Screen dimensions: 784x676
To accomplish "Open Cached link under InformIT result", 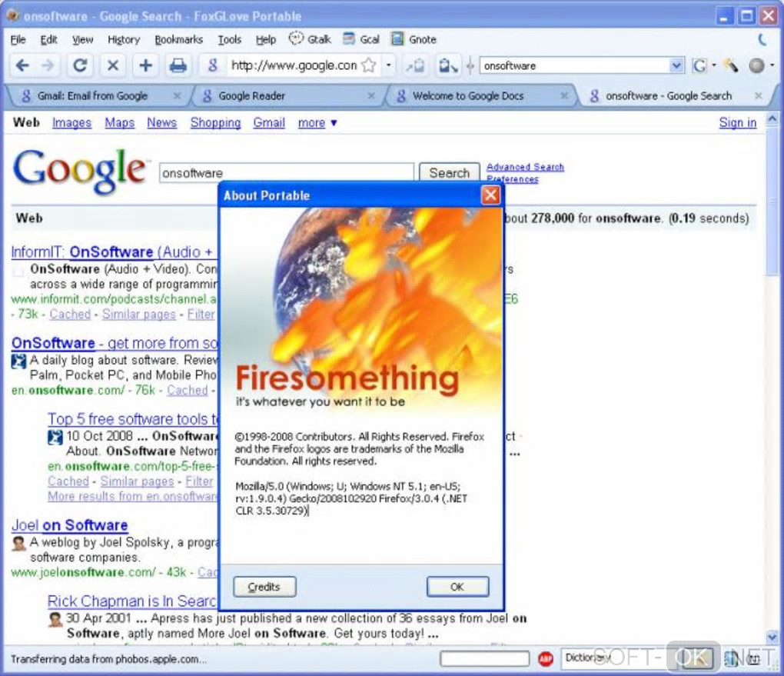I will click(70, 315).
